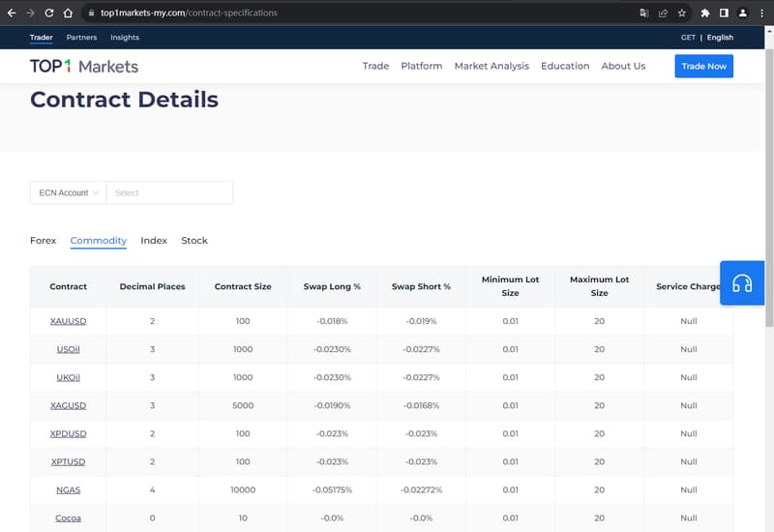The width and height of the screenshot is (774, 532).
Task: Click the browser back arrow
Action: pos(12,13)
